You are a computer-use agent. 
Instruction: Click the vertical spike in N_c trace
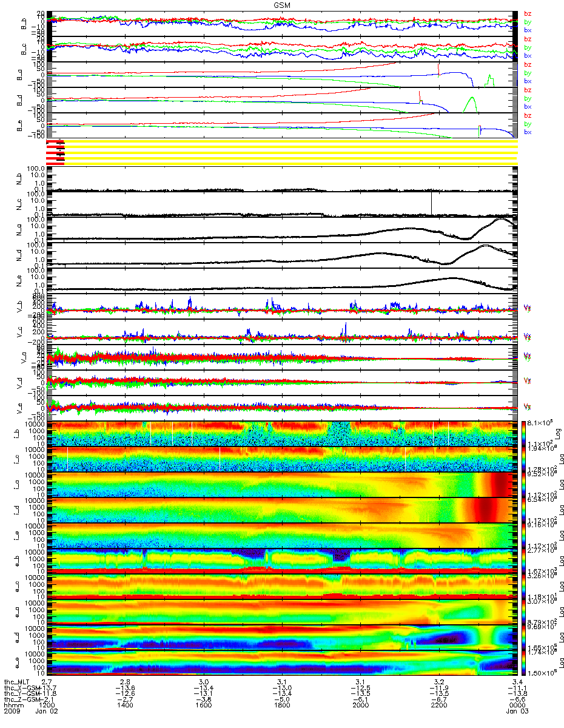pyautogui.click(x=431, y=203)
